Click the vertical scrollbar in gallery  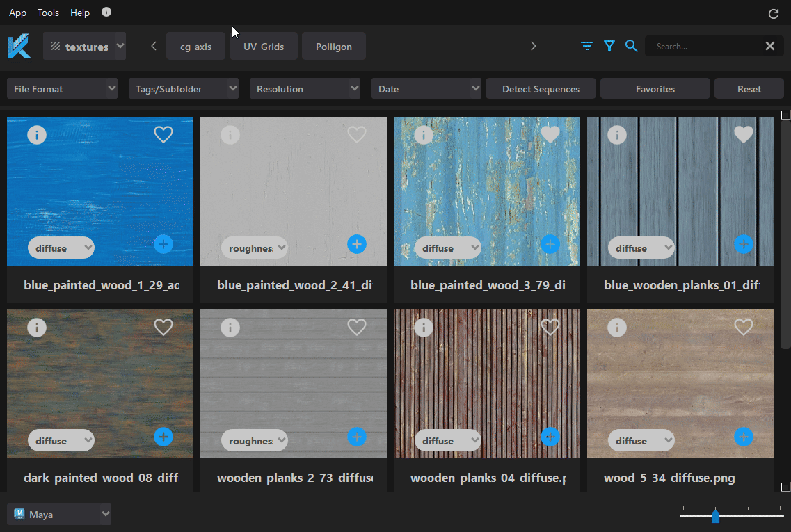pyautogui.click(x=785, y=236)
